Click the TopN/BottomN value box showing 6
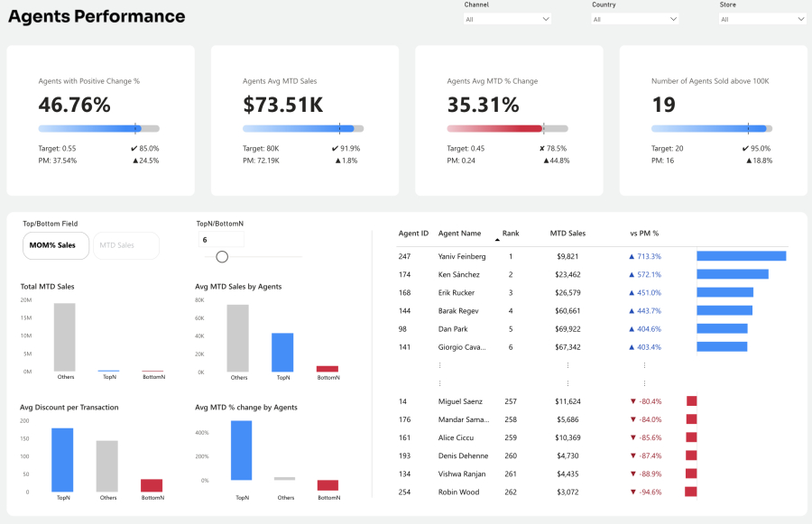The height and width of the screenshot is (524, 812). (220, 240)
